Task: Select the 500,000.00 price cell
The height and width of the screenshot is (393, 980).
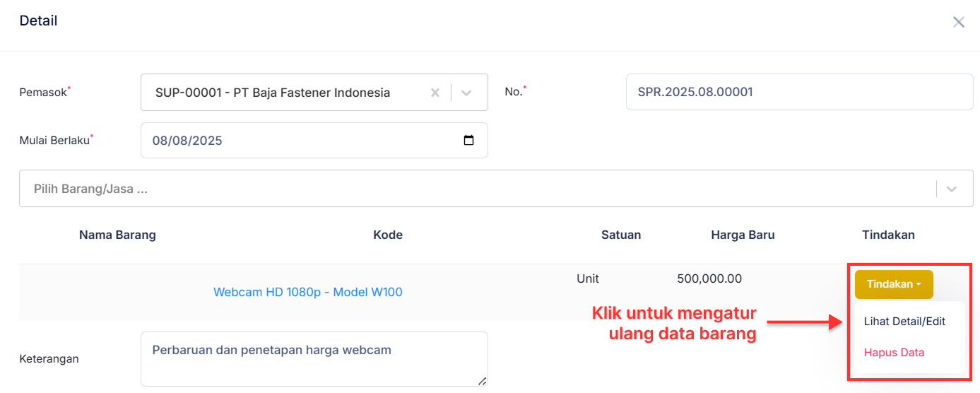Action: tap(709, 278)
